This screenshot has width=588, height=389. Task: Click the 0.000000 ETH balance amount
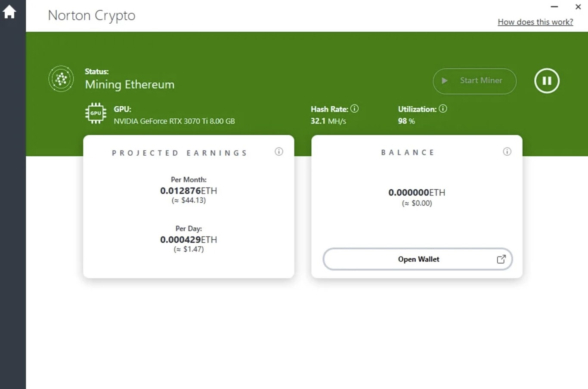417,192
